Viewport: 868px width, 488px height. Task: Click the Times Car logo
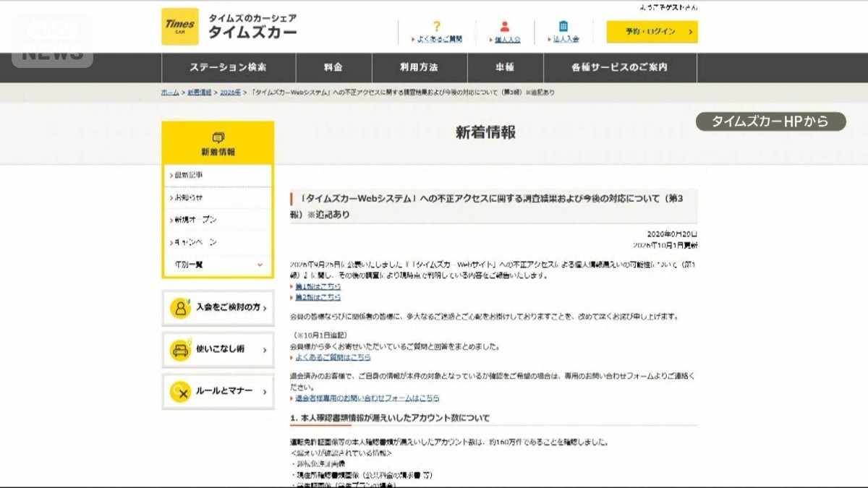point(180,27)
